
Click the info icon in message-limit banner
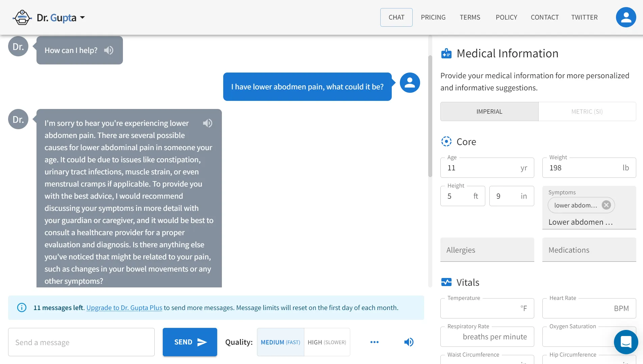click(22, 308)
